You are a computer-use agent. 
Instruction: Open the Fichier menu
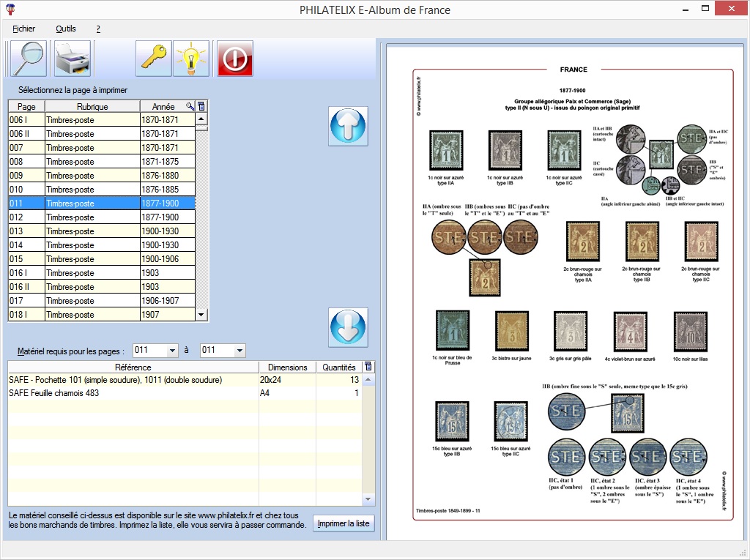click(x=24, y=29)
